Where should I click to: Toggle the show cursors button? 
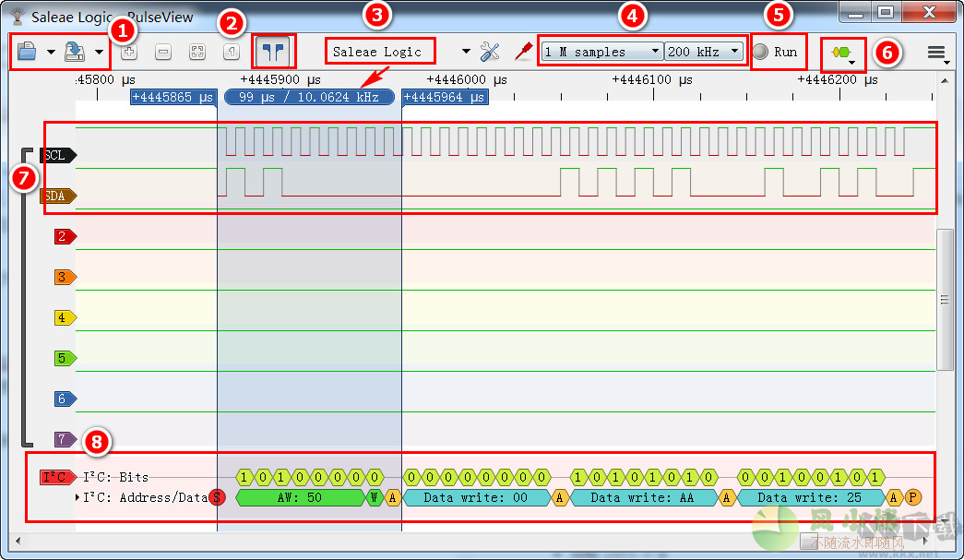pyautogui.click(x=273, y=52)
